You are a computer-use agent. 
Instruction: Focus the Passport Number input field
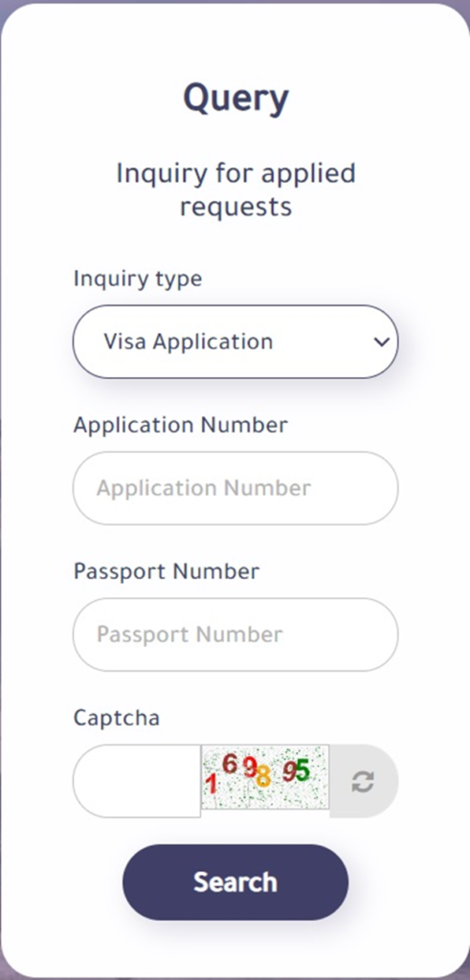235,635
